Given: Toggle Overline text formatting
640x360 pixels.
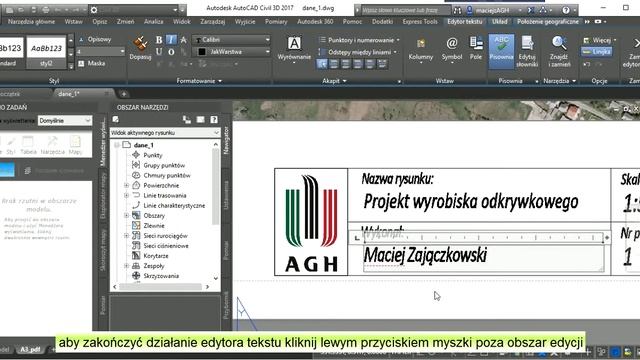Looking at the screenshot, I should click(171, 52).
